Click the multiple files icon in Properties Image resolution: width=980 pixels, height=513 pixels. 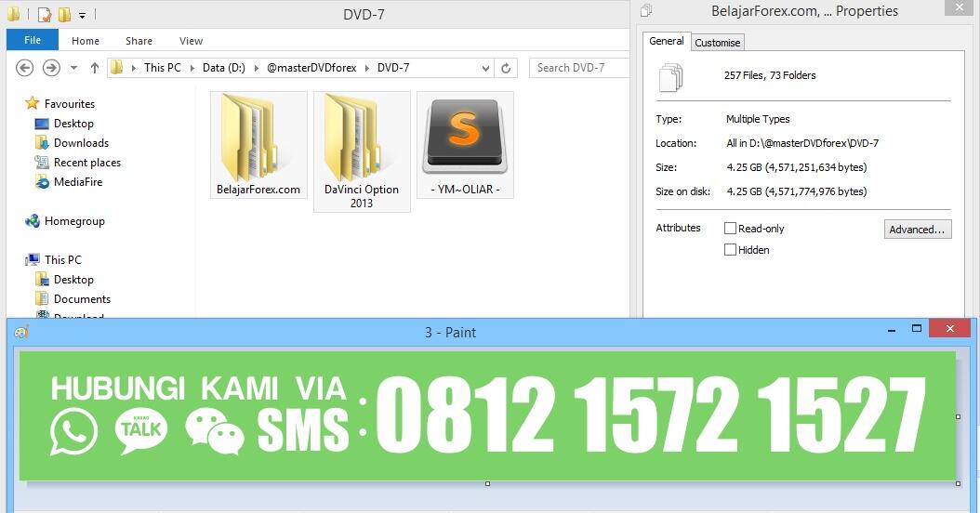pos(671,77)
